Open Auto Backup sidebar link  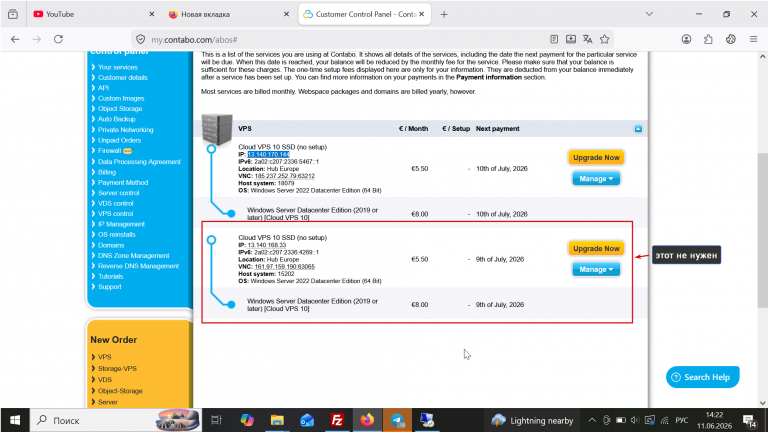pos(117,119)
